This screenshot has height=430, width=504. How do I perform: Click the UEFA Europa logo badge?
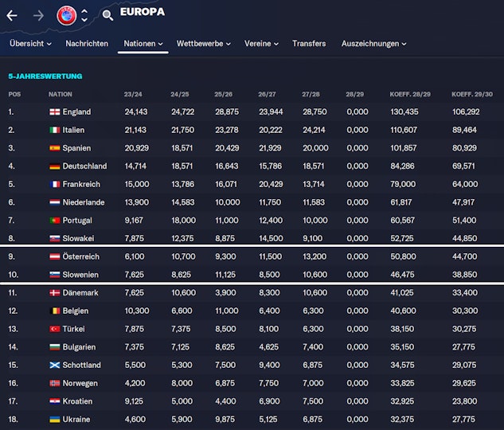[66, 15]
